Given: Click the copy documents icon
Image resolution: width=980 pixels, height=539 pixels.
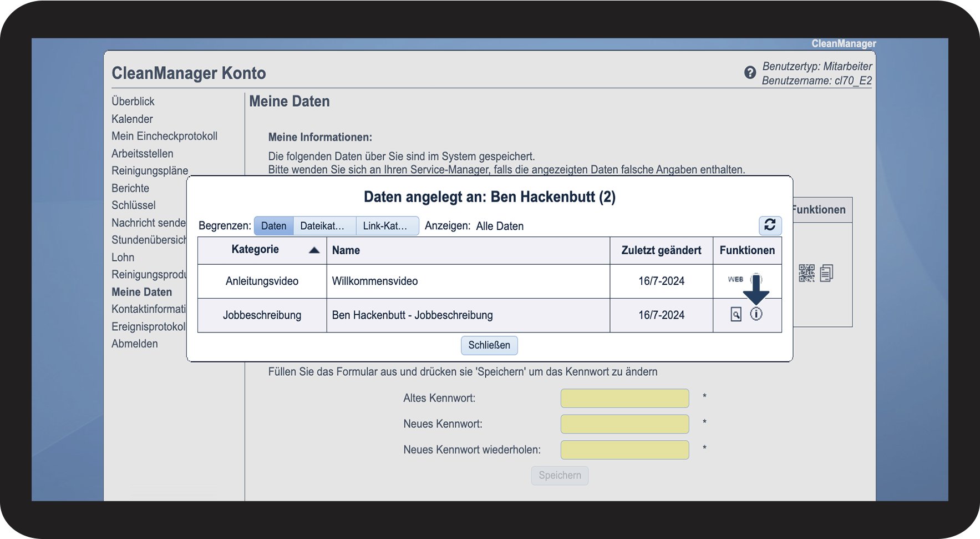Looking at the screenshot, I should tap(826, 273).
